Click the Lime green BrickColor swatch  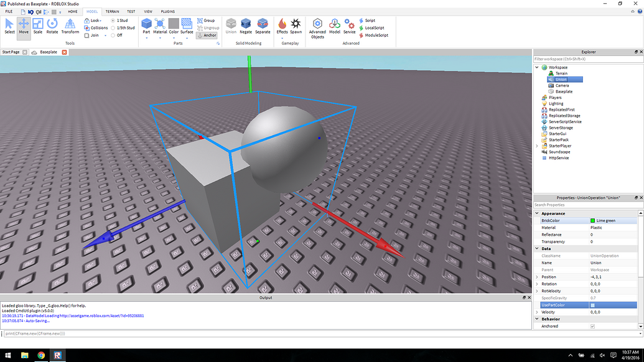click(x=592, y=221)
